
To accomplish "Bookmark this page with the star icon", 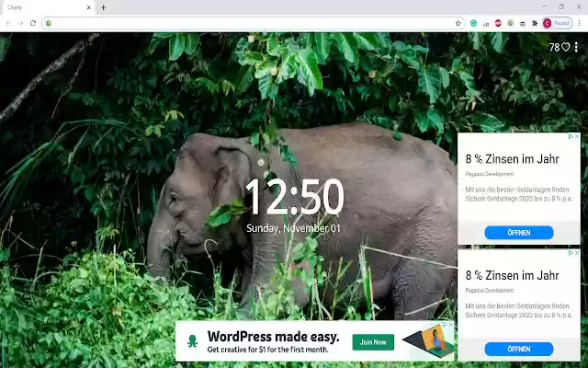I will (x=458, y=23).
